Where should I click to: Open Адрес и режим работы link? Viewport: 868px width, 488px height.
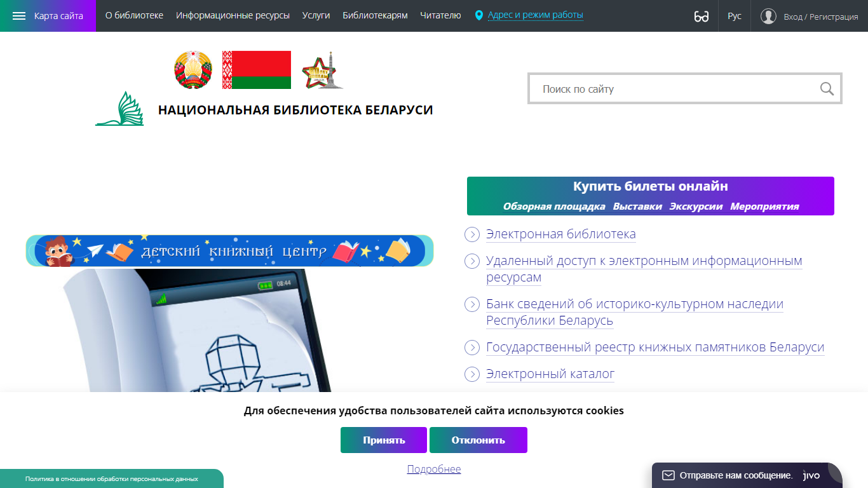pos(536,15)
